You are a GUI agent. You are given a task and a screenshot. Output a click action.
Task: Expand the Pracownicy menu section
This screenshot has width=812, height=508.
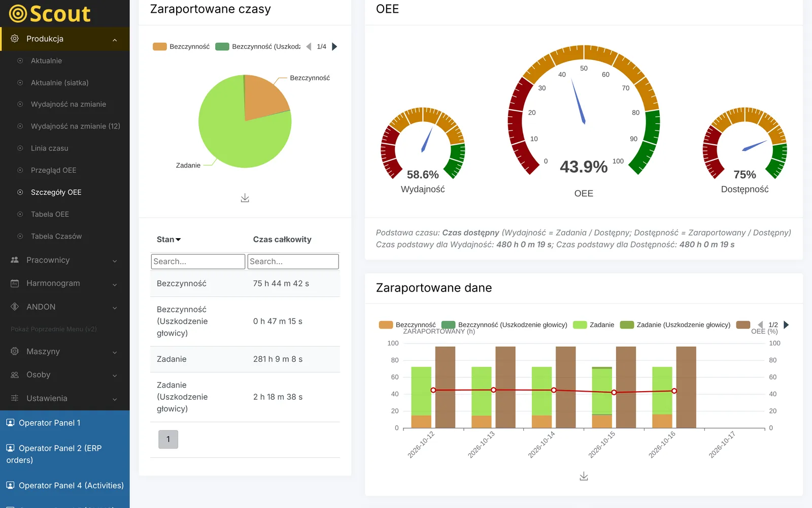click(x=115, y=261)
